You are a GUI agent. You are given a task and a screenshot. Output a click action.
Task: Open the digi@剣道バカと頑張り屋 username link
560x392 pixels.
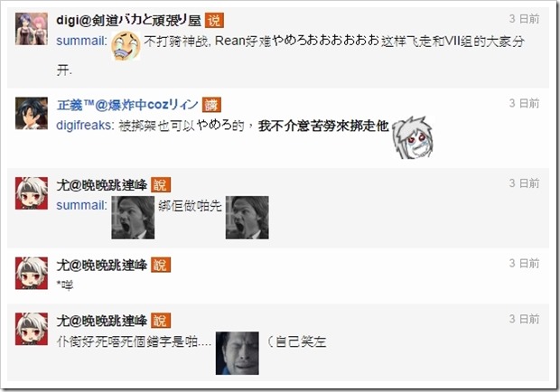coord(129,21)
